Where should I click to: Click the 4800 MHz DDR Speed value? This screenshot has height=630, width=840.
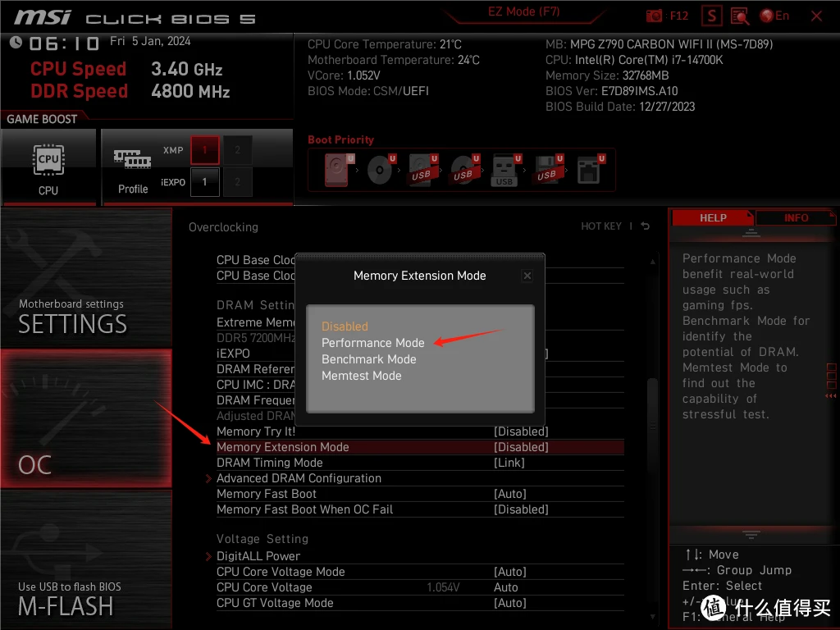tap(190, 91)
